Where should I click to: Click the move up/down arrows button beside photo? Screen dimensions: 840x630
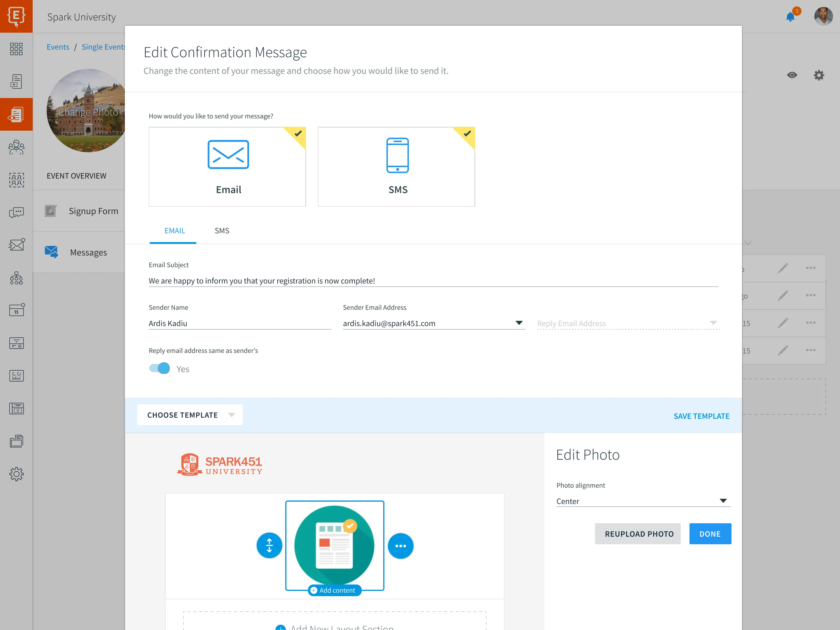(x=269, y=546)
